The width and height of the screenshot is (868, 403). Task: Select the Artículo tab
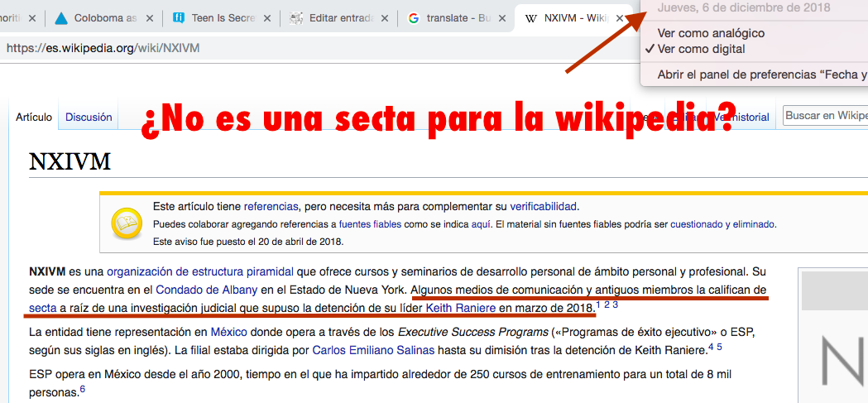click(x=34, y=118)
